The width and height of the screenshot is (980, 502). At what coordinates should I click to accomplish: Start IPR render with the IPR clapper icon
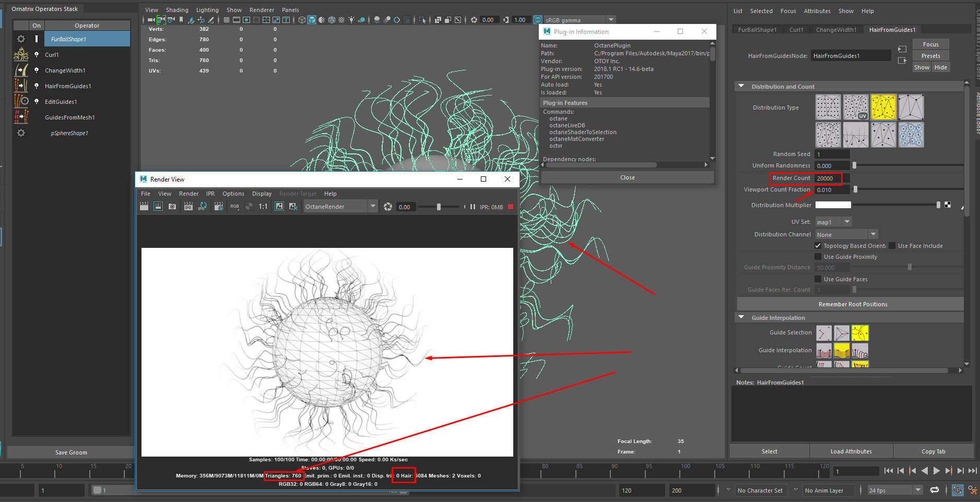coord(188,207)
